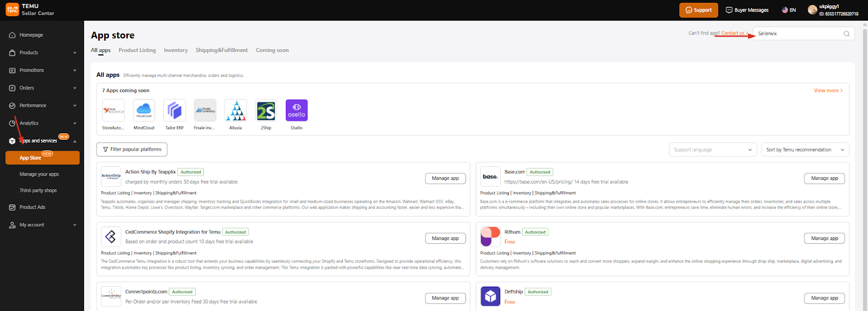Open the 2Ship app icon

pyautogui.click(x=266, y=111)
